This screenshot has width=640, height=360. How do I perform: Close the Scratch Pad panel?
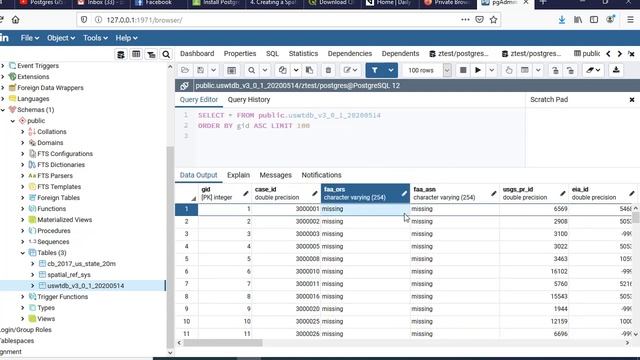point(632,100)
